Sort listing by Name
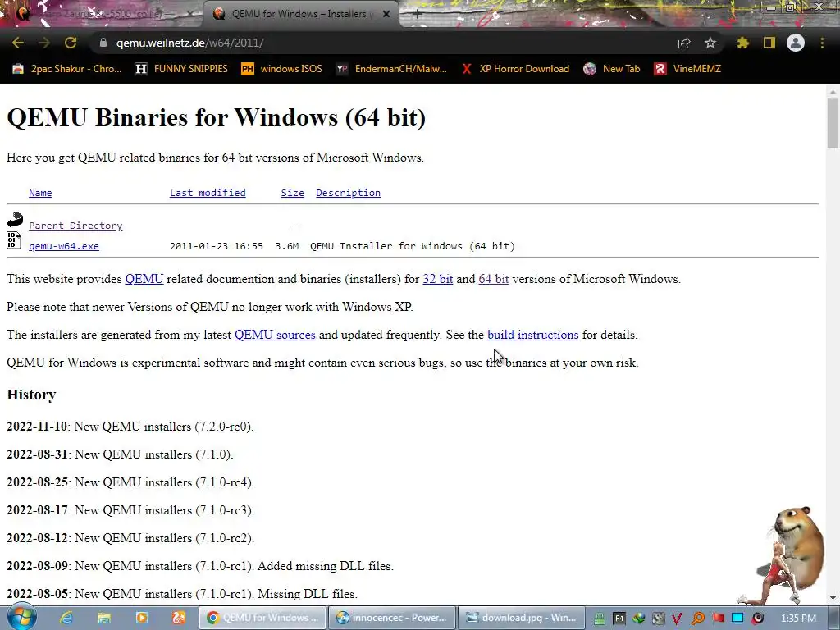This screenshot has width=840, height=630. point(40,193)
